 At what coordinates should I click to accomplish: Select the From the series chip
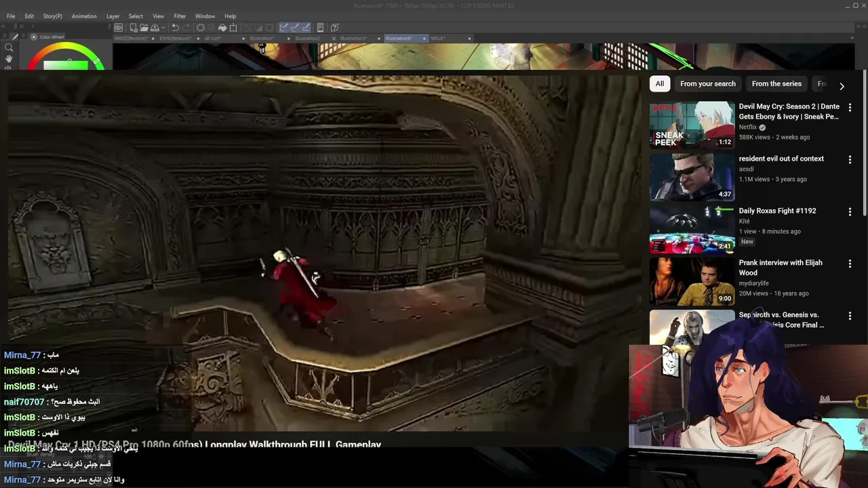coord(776,84)
